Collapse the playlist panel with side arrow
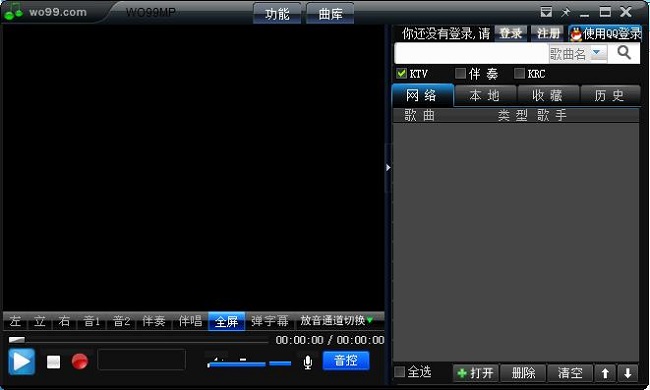 (388, 167)
